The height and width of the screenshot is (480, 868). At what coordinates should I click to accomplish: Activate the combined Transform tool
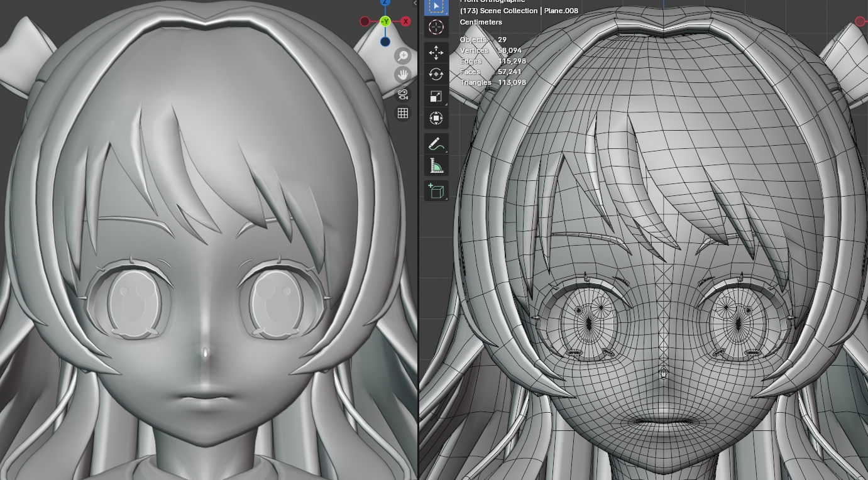(436, 118)
